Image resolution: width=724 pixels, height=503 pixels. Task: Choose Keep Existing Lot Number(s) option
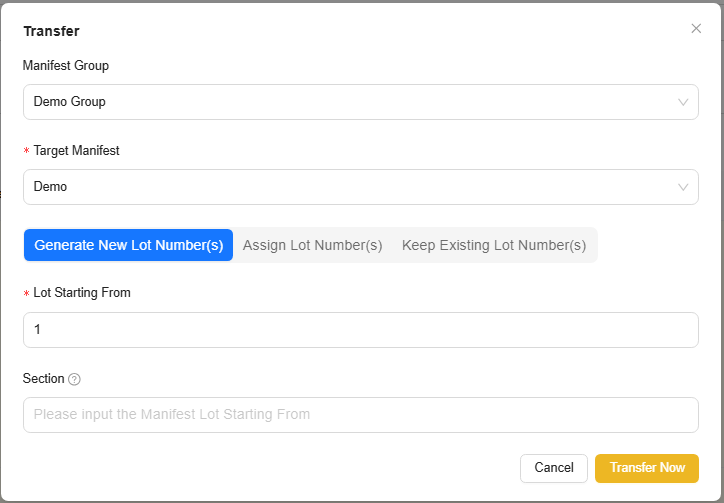coord(494,245)
